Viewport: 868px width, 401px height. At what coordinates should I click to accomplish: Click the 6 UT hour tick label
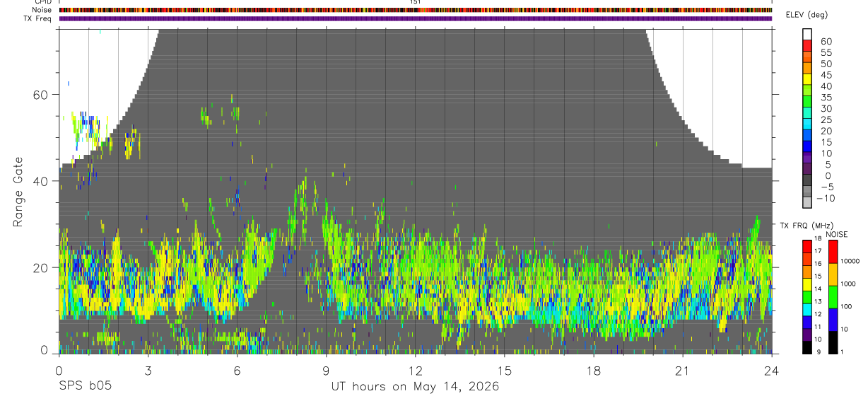(x=237, y=371)
